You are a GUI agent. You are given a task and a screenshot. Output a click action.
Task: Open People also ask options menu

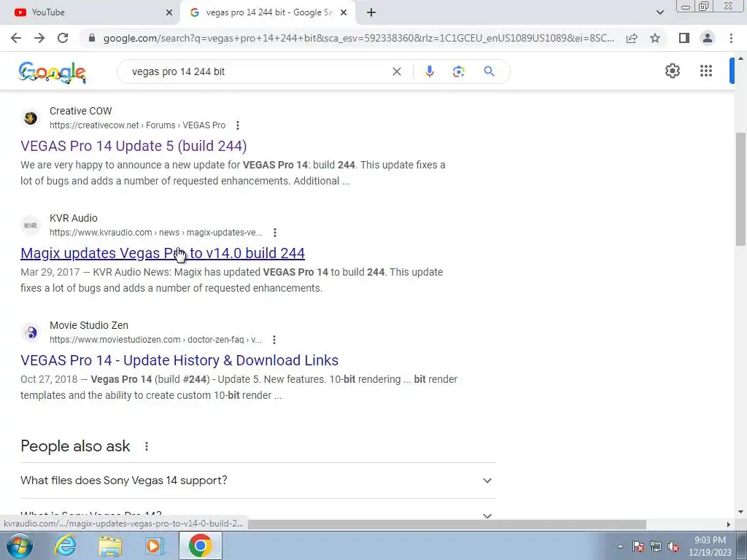coord(147,446)
